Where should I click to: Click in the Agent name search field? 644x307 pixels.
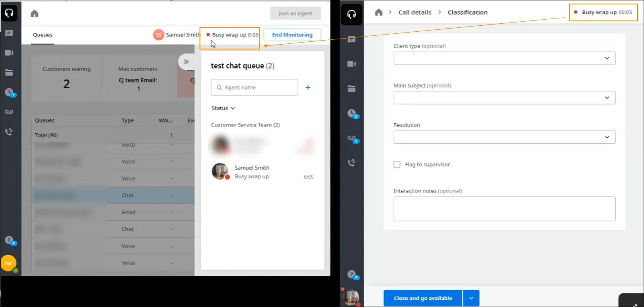pos(255,87)
